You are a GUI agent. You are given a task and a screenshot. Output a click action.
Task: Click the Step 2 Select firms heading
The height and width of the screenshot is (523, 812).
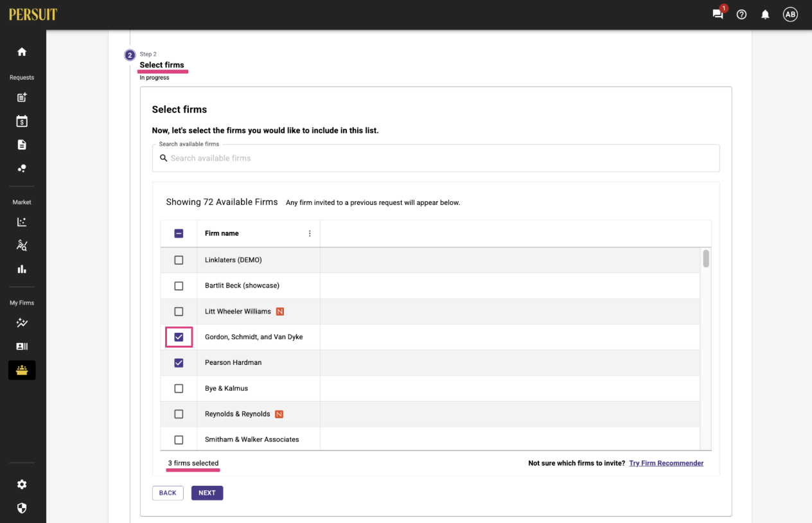pyautogui.click(x=162, y=65)
